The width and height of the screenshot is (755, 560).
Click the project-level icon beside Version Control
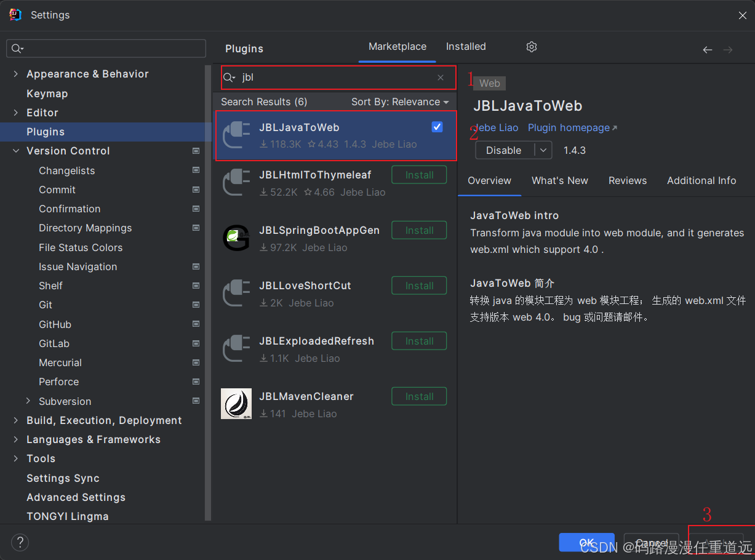[196, 151]
